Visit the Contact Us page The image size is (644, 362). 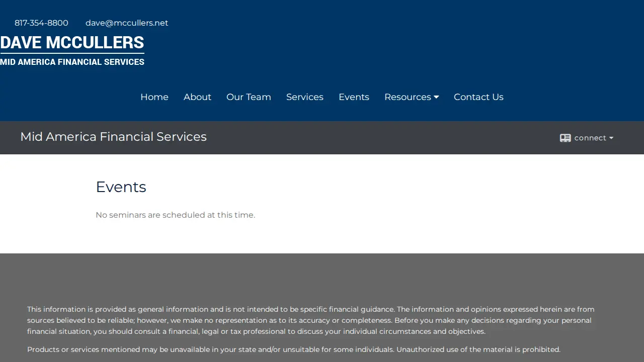[478, 97]
